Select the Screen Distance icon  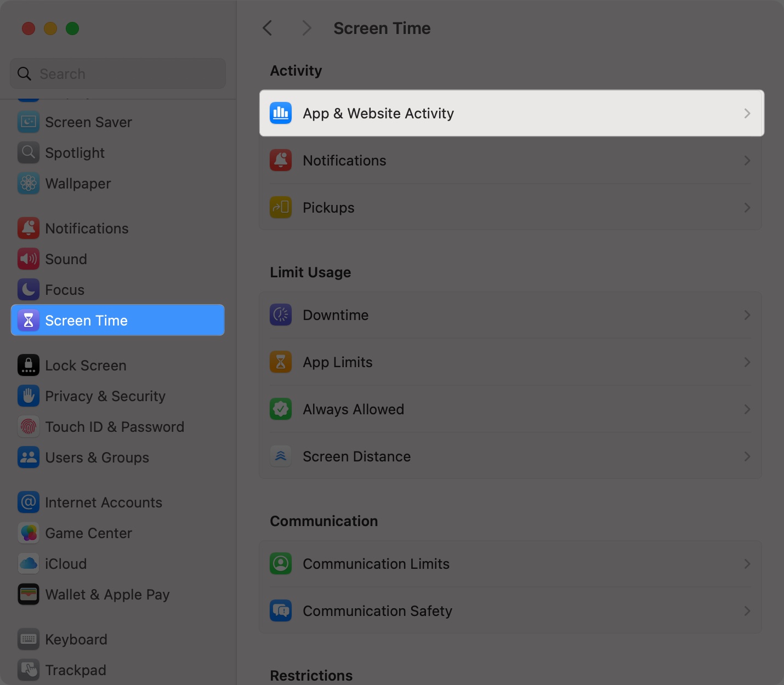coord(281,456)
